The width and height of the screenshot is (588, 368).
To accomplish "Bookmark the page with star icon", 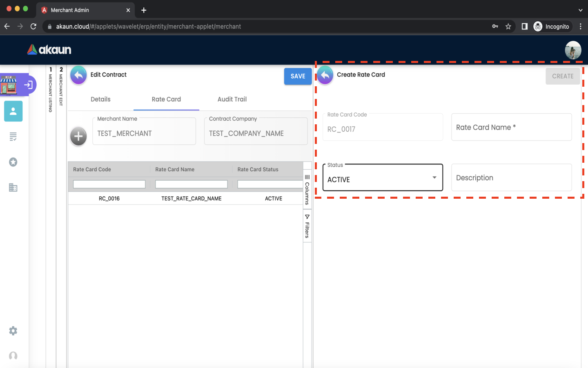I will tap(508, 27).
